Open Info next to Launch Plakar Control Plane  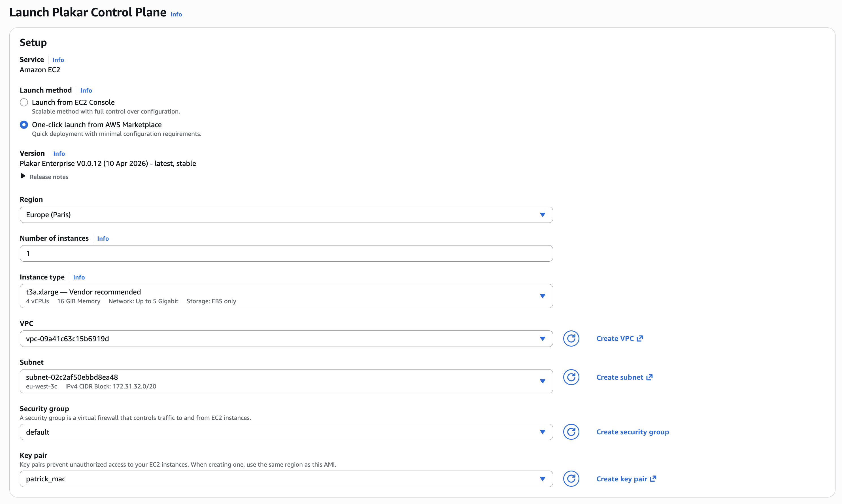coord(176,14)
